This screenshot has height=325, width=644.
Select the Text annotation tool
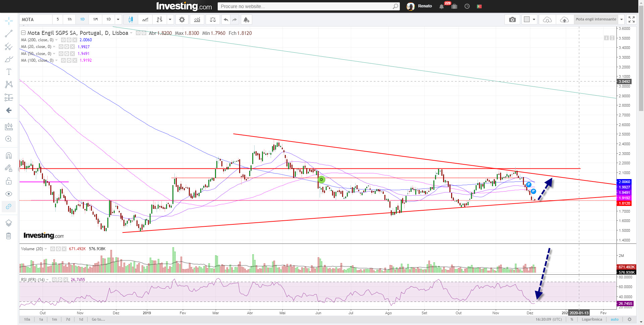9,72
